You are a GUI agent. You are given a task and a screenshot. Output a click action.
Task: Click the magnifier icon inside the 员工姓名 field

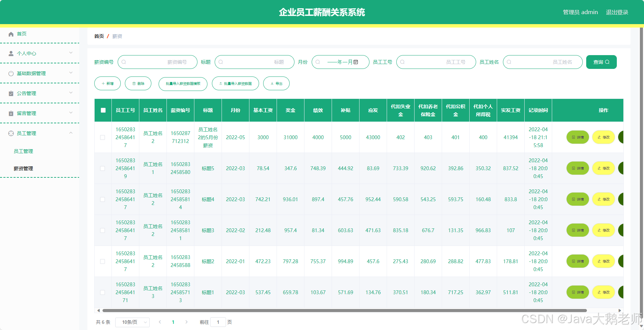pos(508,62)
